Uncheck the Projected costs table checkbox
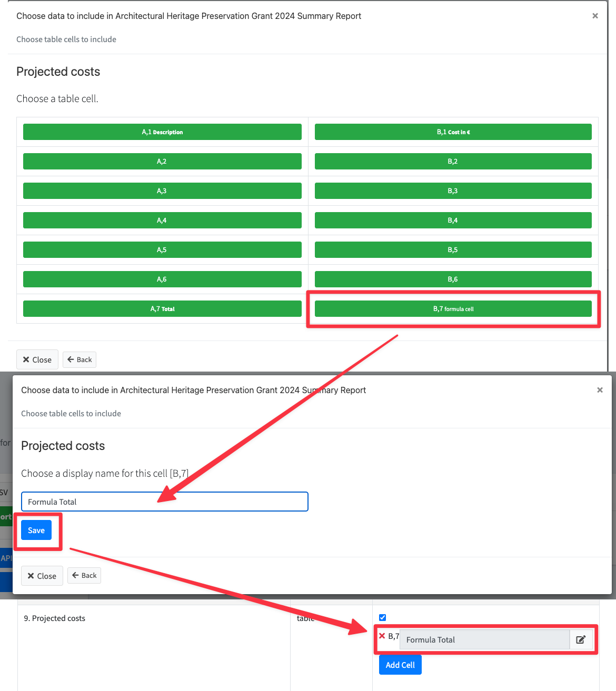Image resolution: width=616 pixels, height=691 pixels. [383, 617]
